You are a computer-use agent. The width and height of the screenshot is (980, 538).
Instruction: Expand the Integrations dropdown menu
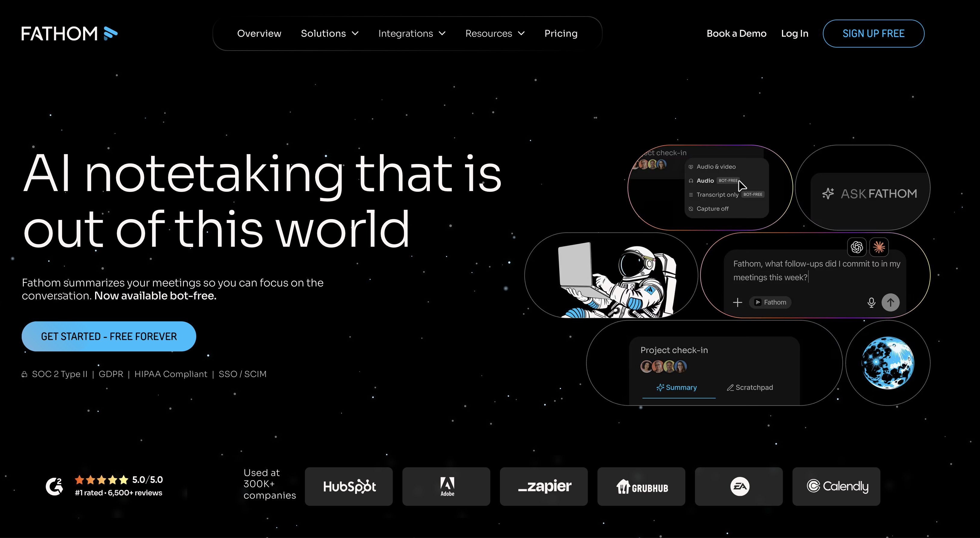412,33
